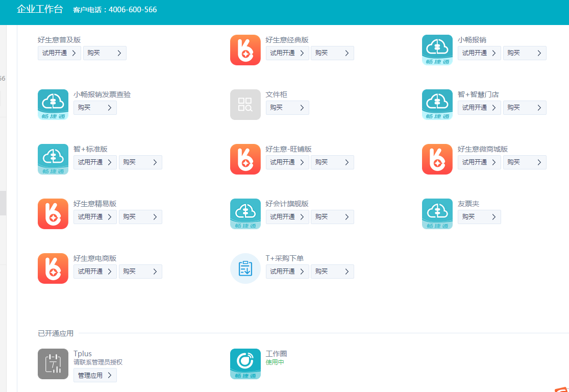Click the 小畅报销发票查验 product name
The height and width of the screenshot is (392, 569).
[x=102, y=94]
